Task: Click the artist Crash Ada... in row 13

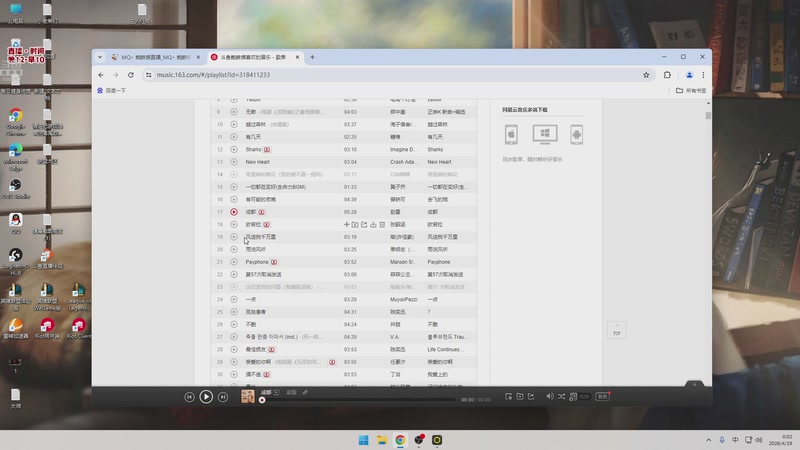Action: coord(402,162)
